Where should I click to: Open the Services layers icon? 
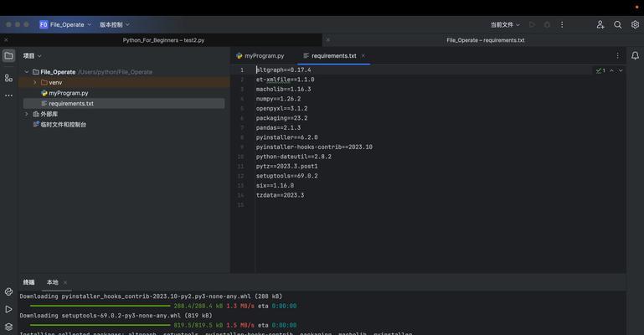coord(8,327)
